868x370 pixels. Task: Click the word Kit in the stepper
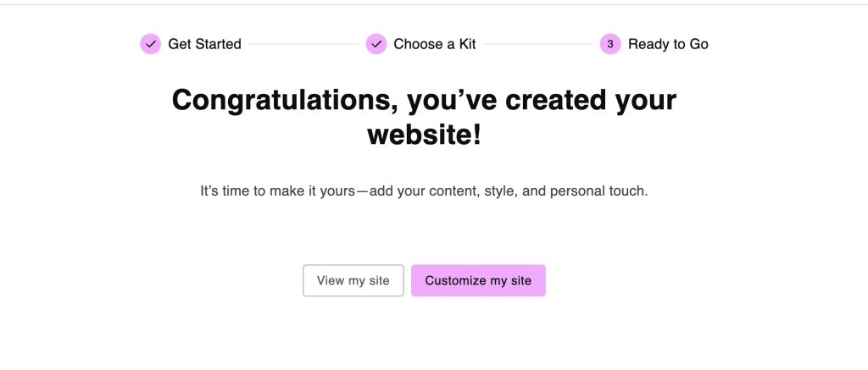click(x=467, y=44)
